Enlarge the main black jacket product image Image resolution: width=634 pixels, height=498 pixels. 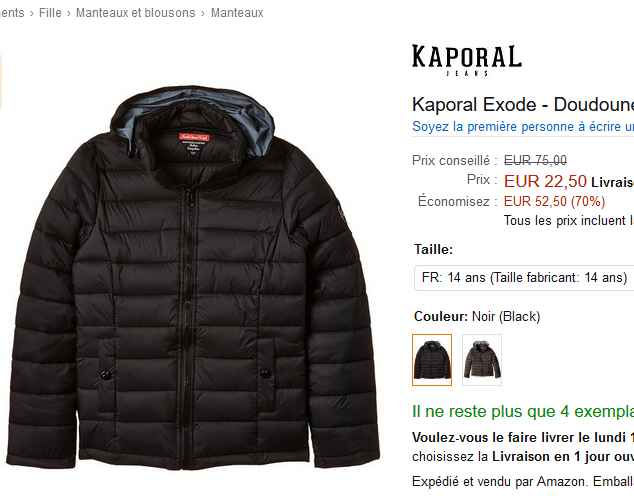[x=193, y=278]
